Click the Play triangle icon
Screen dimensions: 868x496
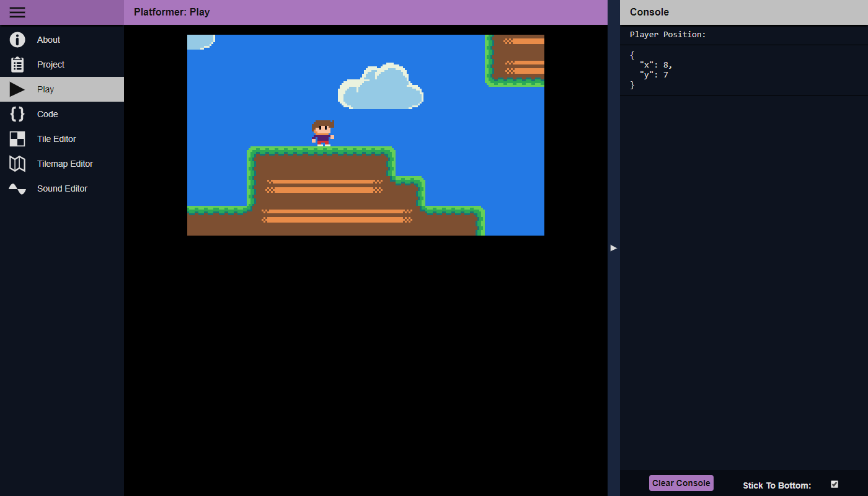pyautogui.click(x=17, y=89)
